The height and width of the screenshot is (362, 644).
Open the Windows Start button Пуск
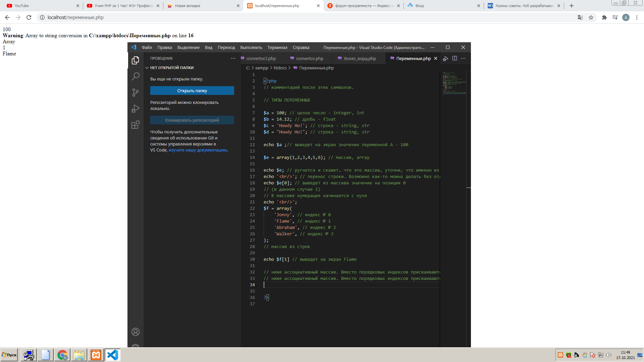tap(9, 355)
